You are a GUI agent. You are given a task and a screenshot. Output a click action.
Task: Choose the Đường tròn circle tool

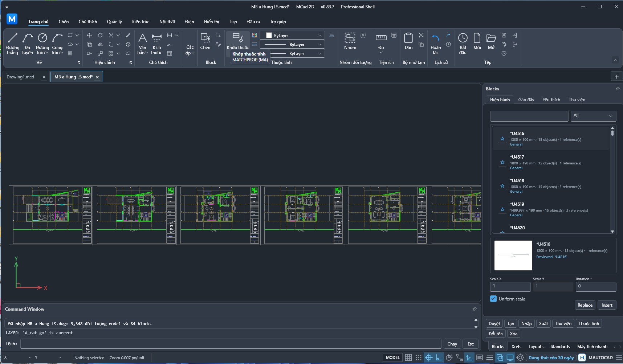click(x=42, y=44)
